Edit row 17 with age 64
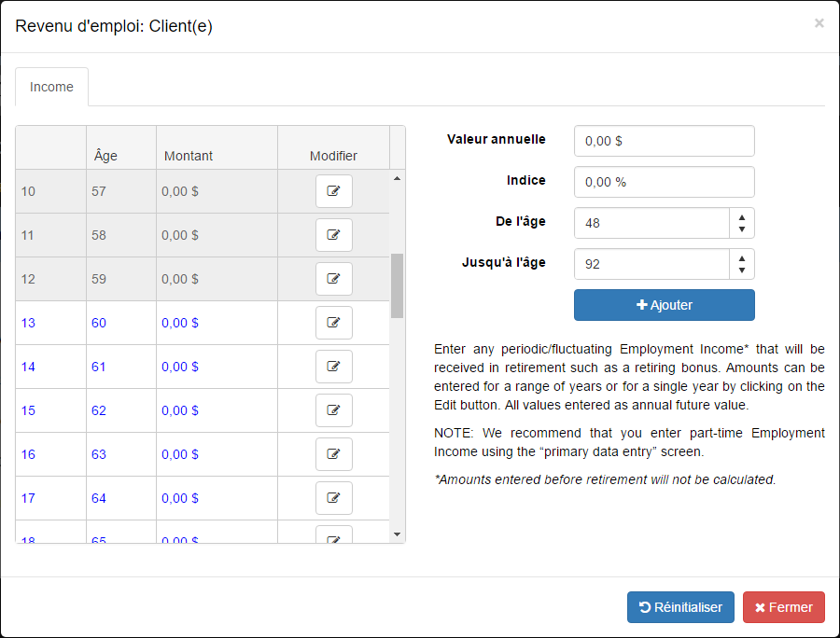 tap(333, 498)
